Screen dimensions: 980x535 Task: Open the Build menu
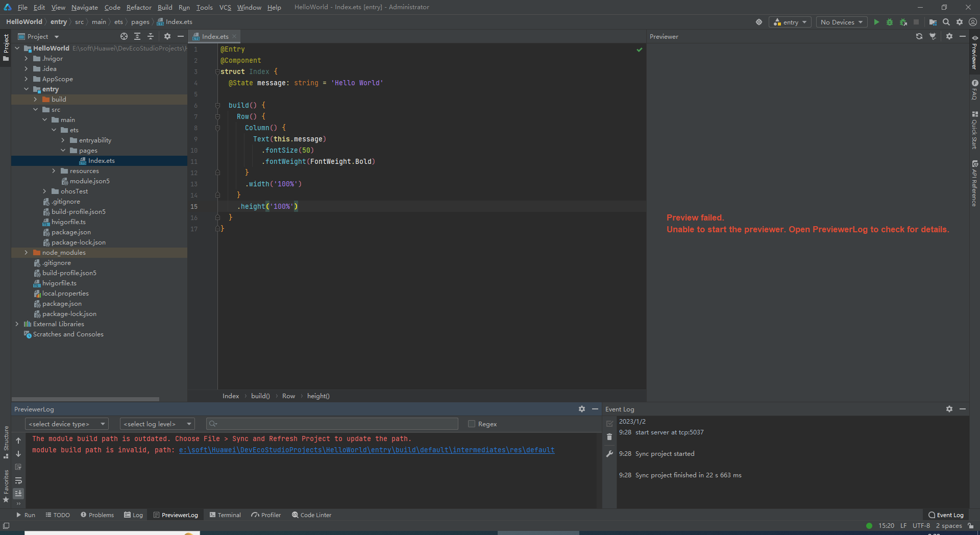[x=165, y=7]
